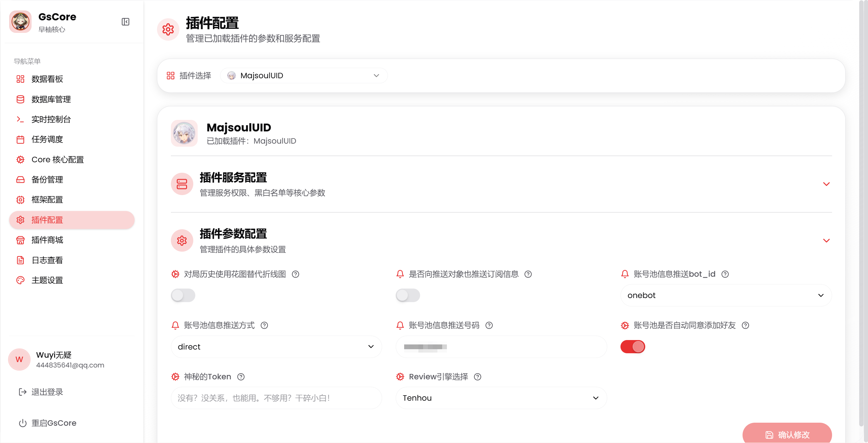Disable 账号池是否自动同意添加好友 switch

click(633, 346)
